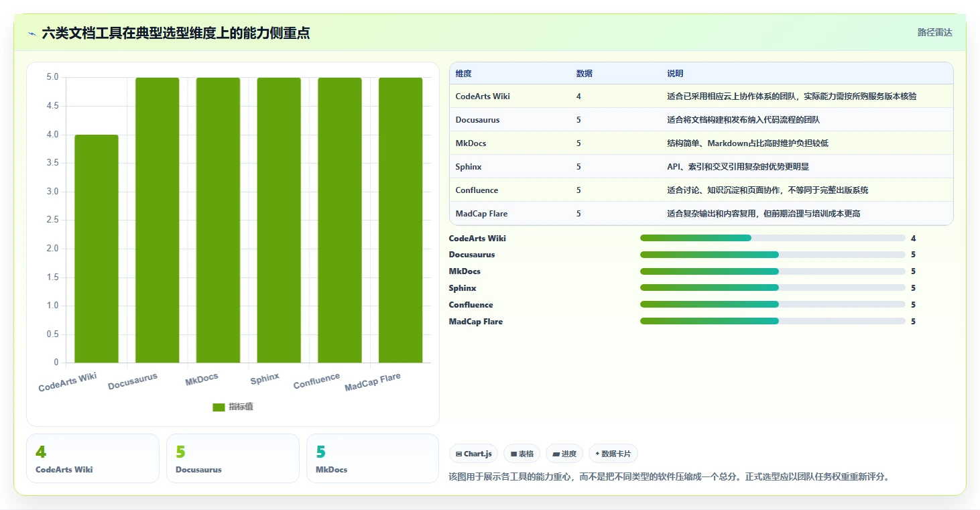Click the 路径雷达 label in the header

click(x=934, y=32)
